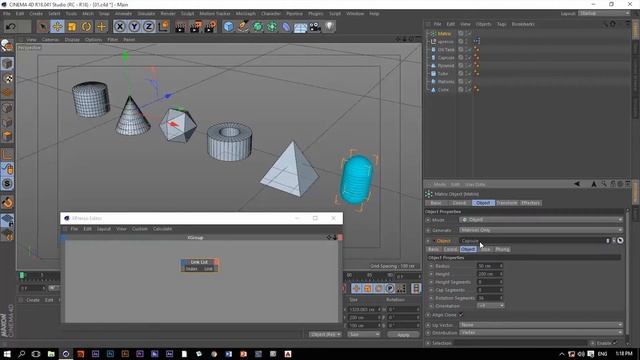
Task: Open the File menu in the main menu bar
Action: [7, 13]
